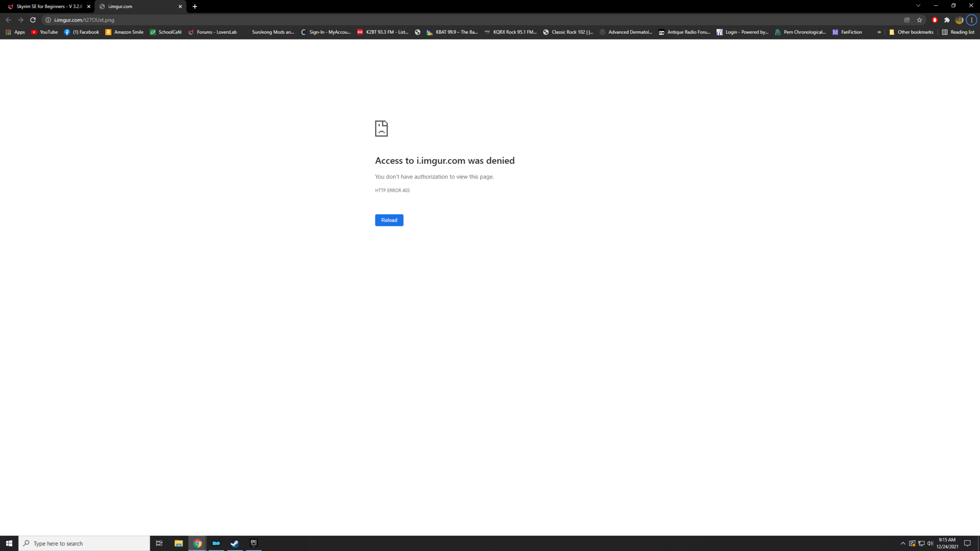Switch to Chrome on the taskbar
Image resolution: width=980 pixels, height=551 pixels.
pos(198,543)
